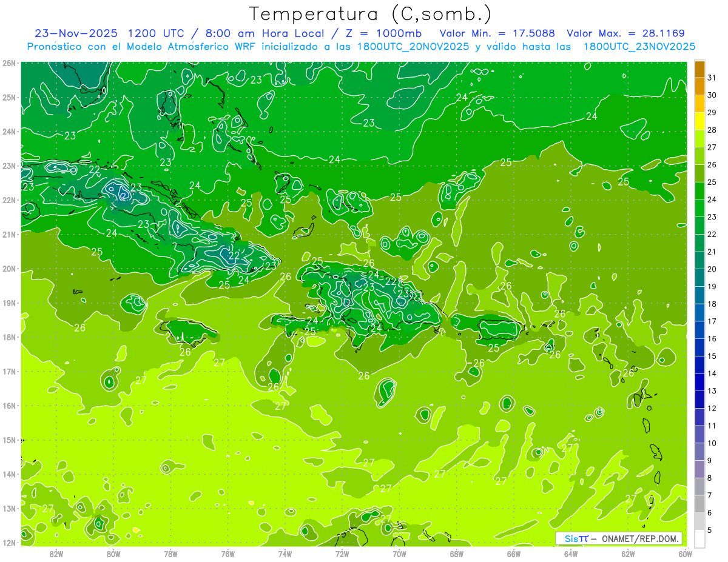The height and width of the screenshot is (562, 728).
Task: Click the latitude axis label '16N'
Action: (9, 406)
